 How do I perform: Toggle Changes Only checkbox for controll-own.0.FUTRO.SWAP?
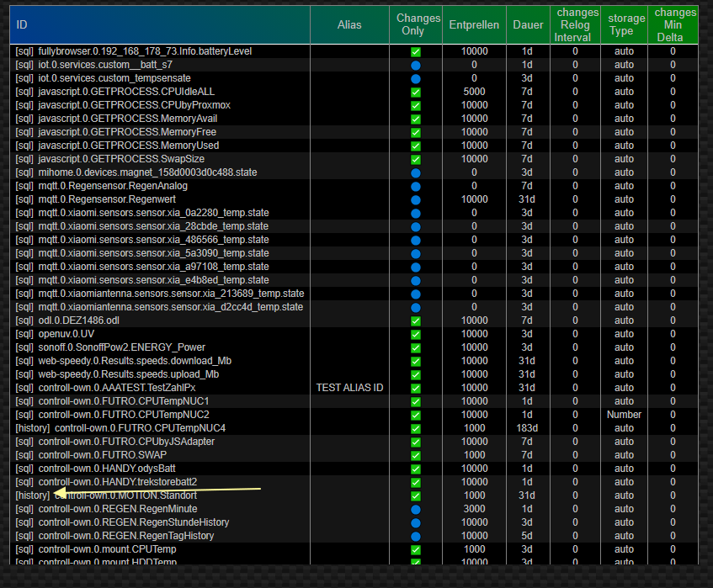click(x=416, y=455)
